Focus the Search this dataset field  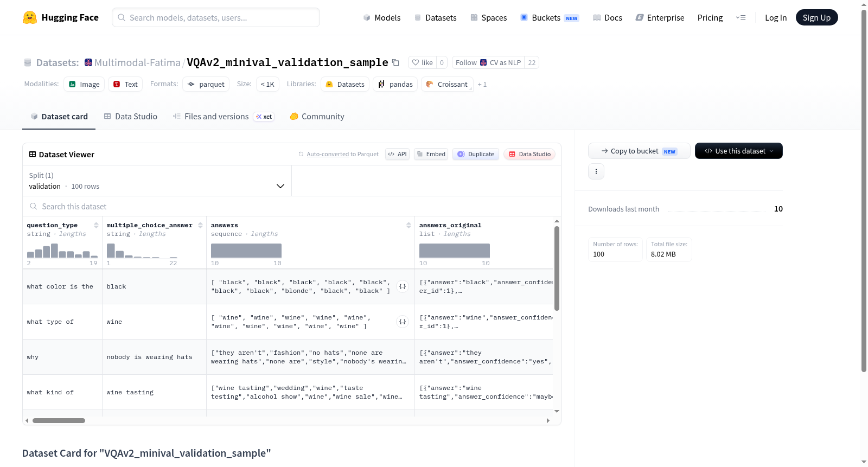coord(292,206)
